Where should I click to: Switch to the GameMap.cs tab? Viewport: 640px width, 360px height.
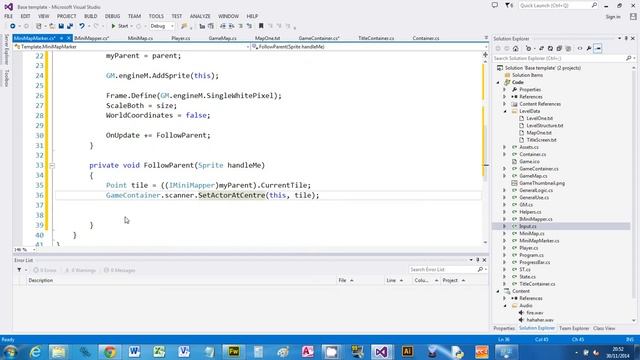pos(222,38)
